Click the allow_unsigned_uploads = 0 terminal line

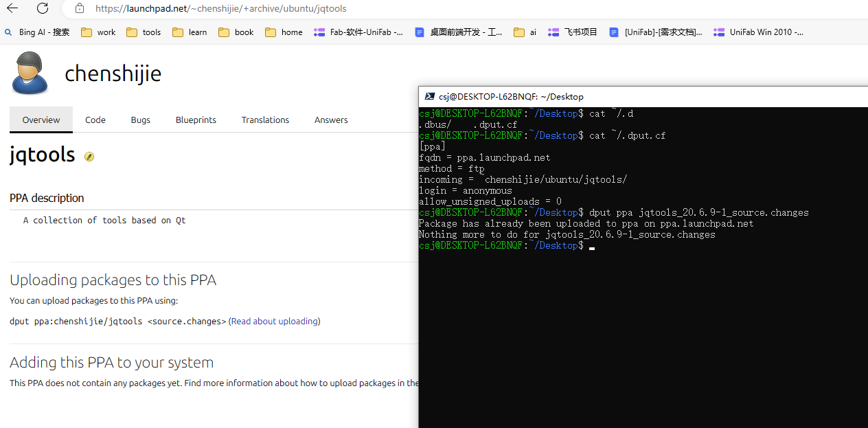point(490,201)
